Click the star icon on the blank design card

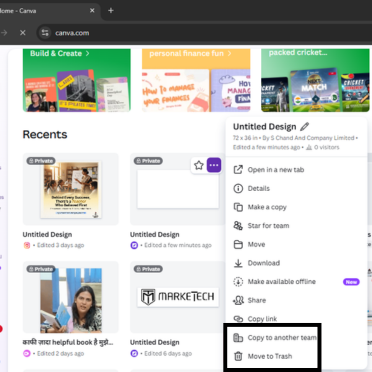point(199,165)
